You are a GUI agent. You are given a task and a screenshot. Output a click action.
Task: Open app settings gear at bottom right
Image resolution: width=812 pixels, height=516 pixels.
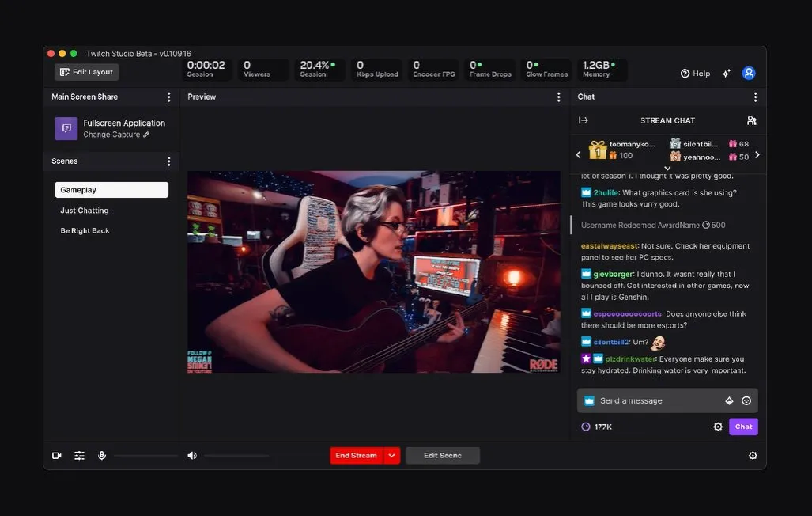pyautogui.click(x=753, y=456)
